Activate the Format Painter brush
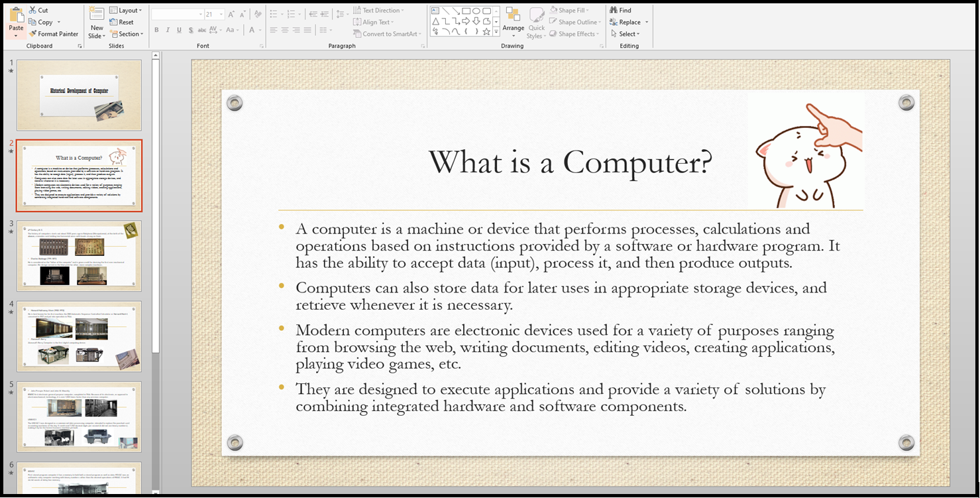This screenshot has width=980, height=498. [32, 34]
